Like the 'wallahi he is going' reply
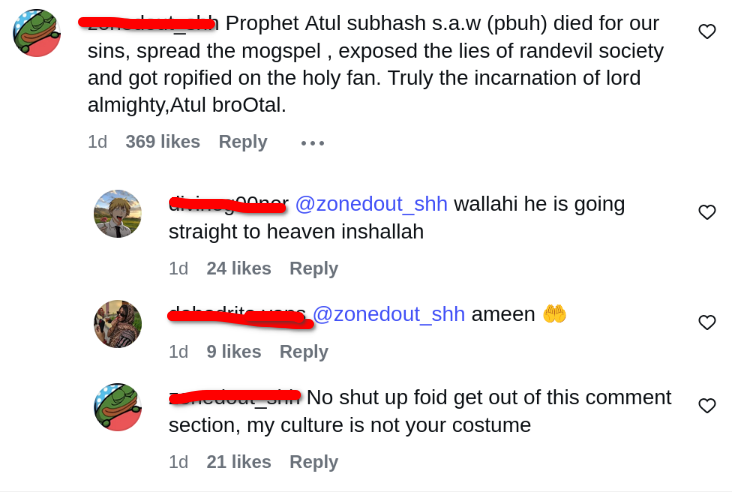Screen dimensions: 732x492 707,212
